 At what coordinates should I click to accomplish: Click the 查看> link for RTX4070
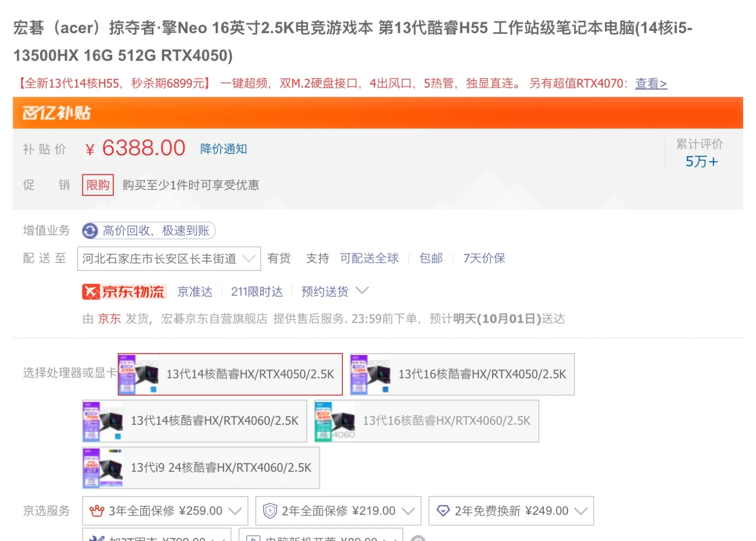coord(651,83)
